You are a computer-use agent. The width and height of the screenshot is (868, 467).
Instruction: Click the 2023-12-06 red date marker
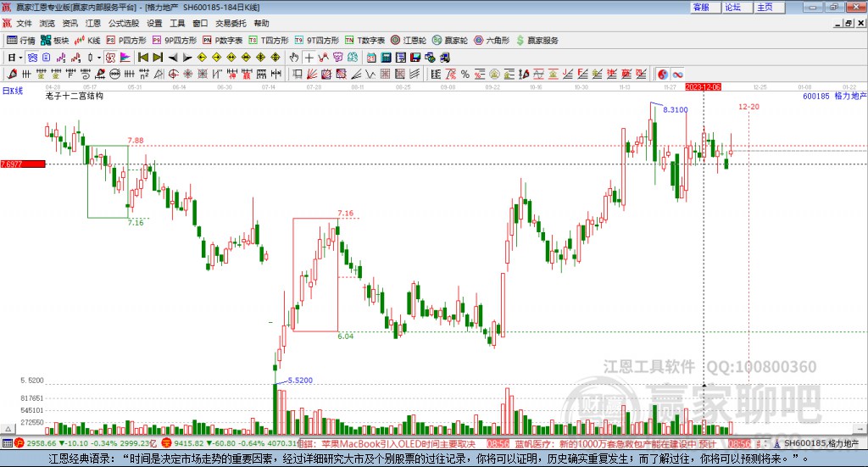(x=703, y=86)
